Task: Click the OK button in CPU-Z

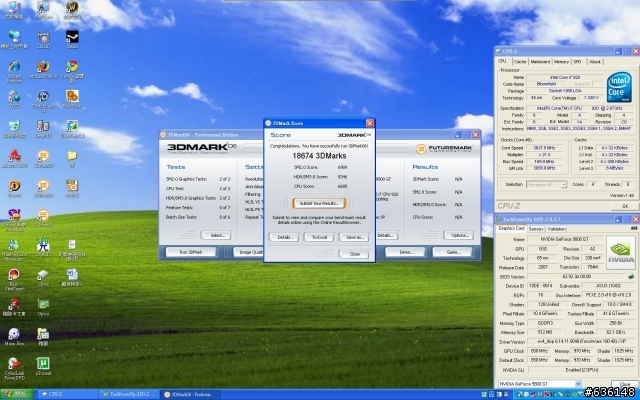Action: [624, 206]
